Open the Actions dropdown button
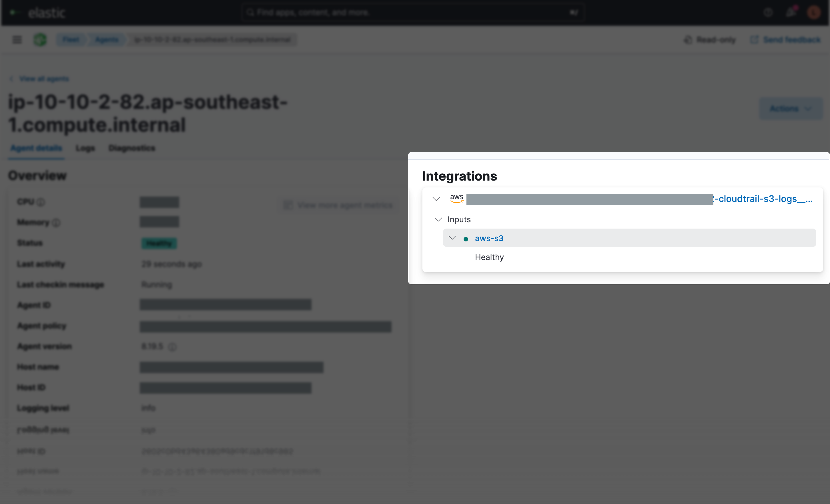This screenshot has height=504, width=830. [x=790, y=108]
